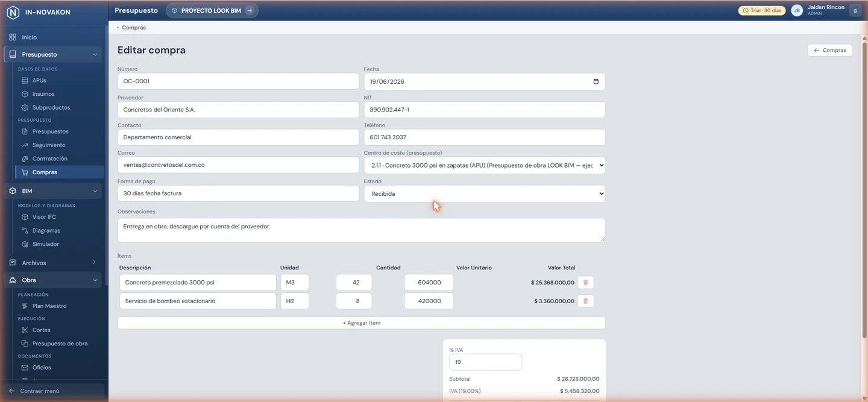868x402 pixels.
Task: Focus the Observaciones text area
Action: (362, 230)
